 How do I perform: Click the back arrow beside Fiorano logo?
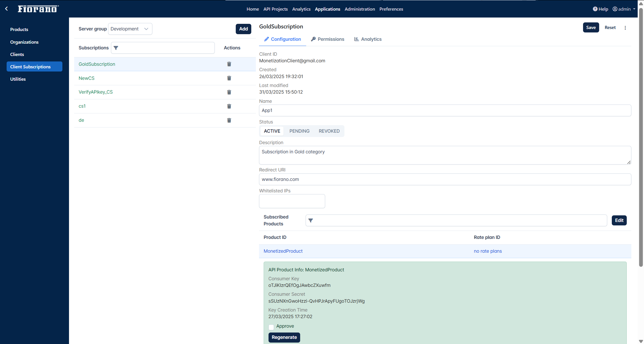pos(6,9)
